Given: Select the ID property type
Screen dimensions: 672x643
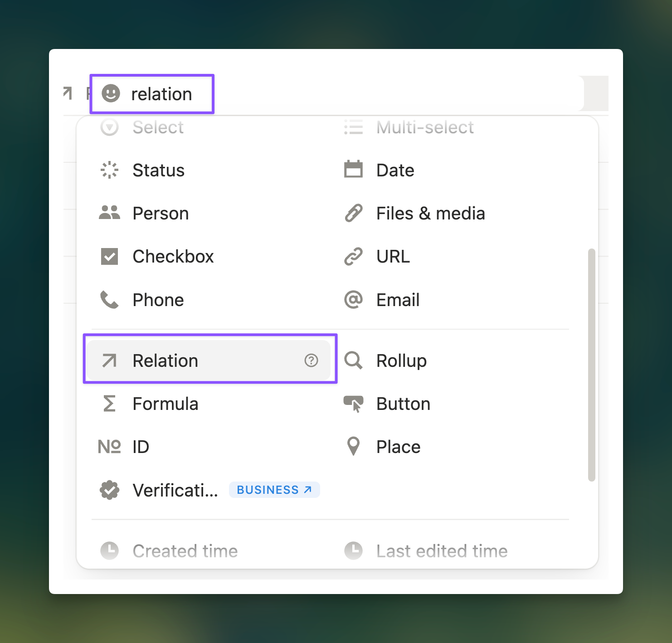Looking at the screenshot, I should [141, 447].
